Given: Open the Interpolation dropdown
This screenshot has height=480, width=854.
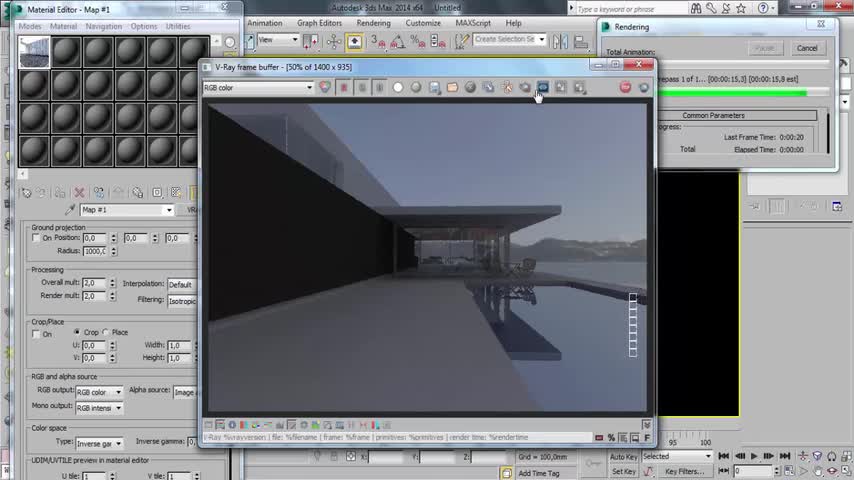Looking at the screenshot, I should pos(183,284).
